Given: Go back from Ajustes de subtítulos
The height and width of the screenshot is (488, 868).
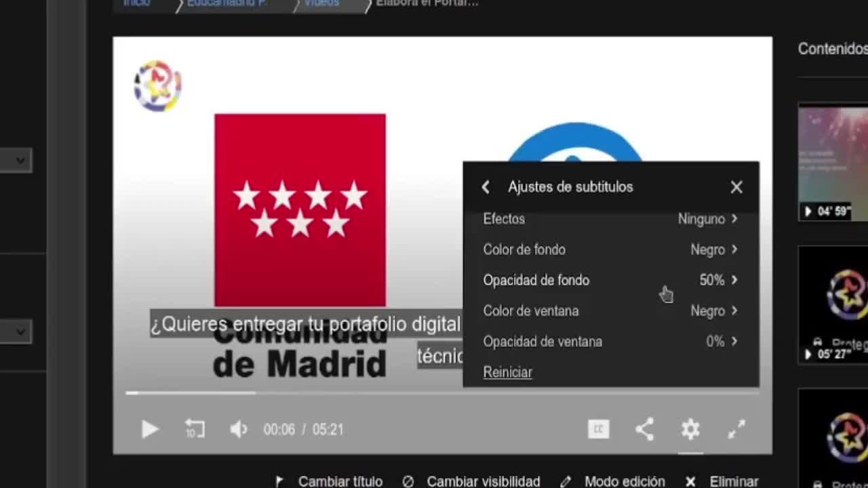Looking at the screenshot, I should tap(486, 187).
